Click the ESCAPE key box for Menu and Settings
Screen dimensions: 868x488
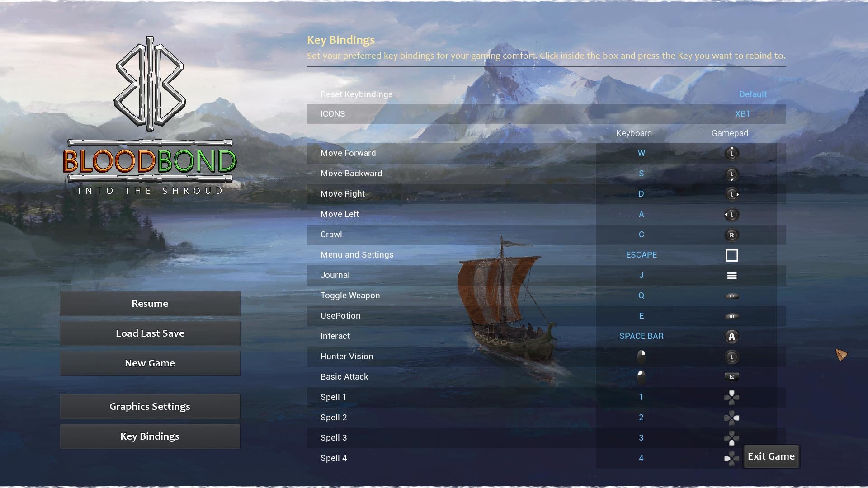click(641, 255)
